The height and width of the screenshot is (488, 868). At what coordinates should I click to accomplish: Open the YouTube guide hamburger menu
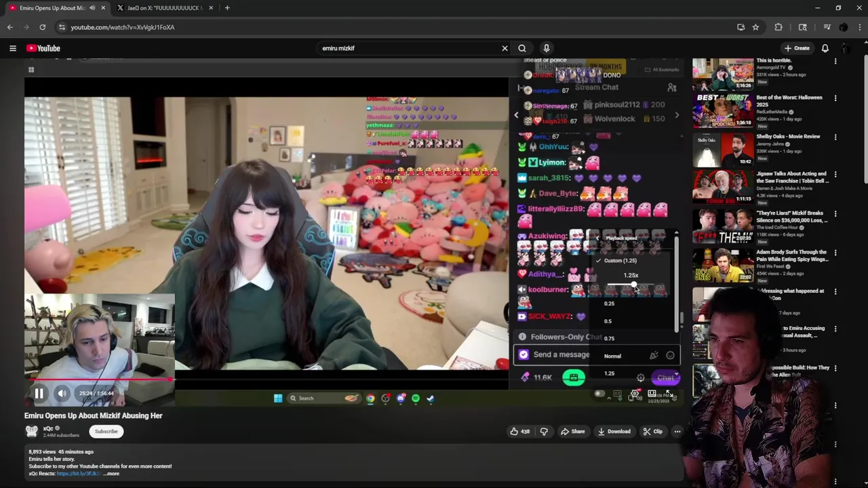tap(12, 48)
